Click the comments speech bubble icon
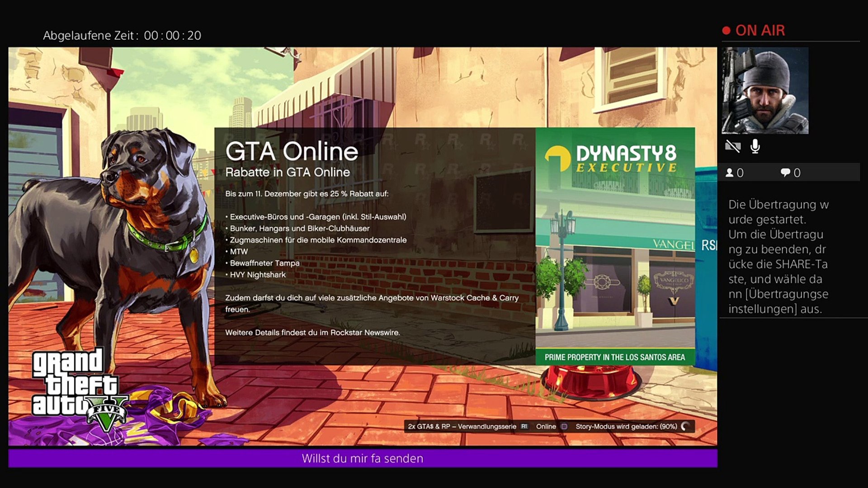This screenshot has width=868, height=488. click(x=785, y=173)
